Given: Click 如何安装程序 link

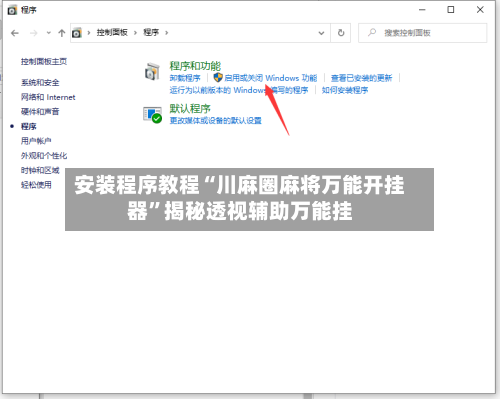Looking at the screenshot, I should click(345, 90).
